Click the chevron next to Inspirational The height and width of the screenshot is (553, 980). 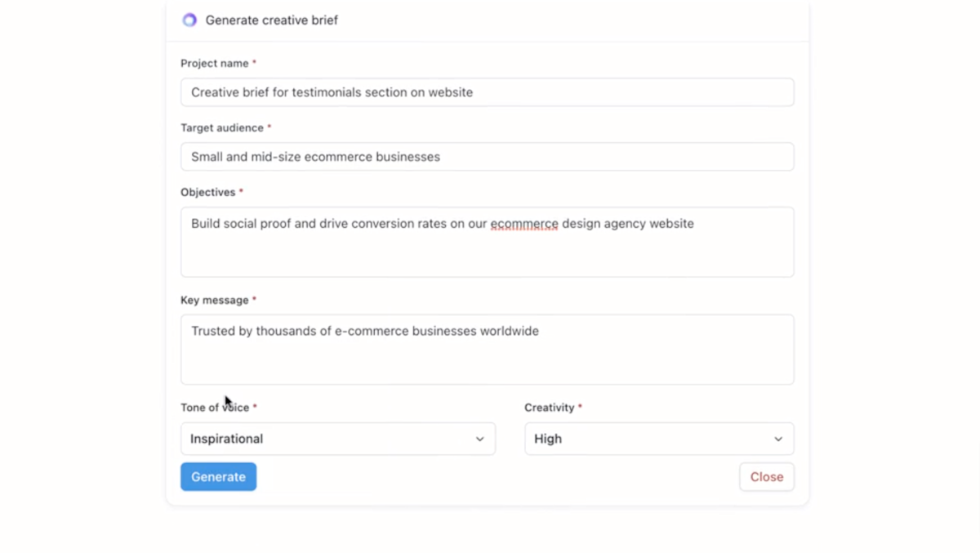(x=480, y=439)
